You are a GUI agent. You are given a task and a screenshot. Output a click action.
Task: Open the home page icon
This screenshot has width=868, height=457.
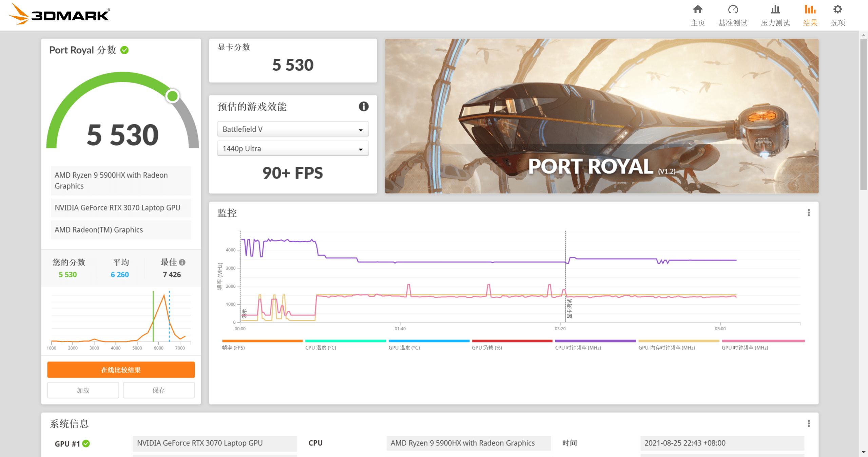coord(697,9)
